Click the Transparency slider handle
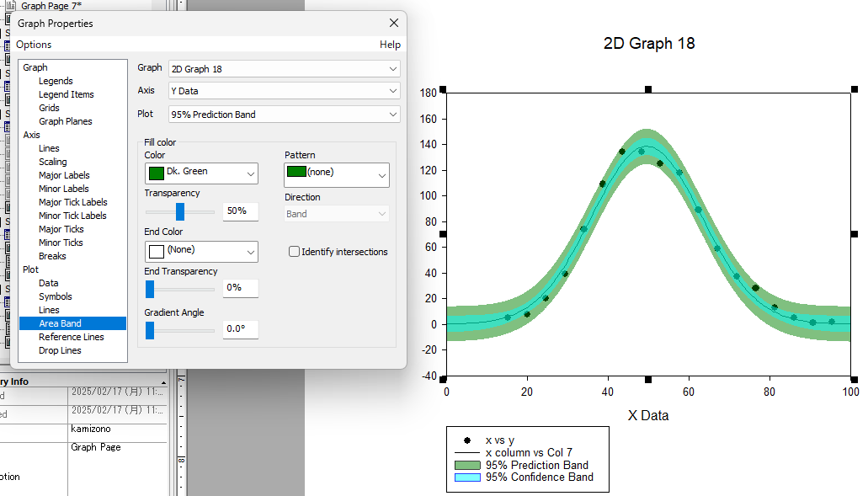Viewport: 868px width, 496px height. coord(180,211)
